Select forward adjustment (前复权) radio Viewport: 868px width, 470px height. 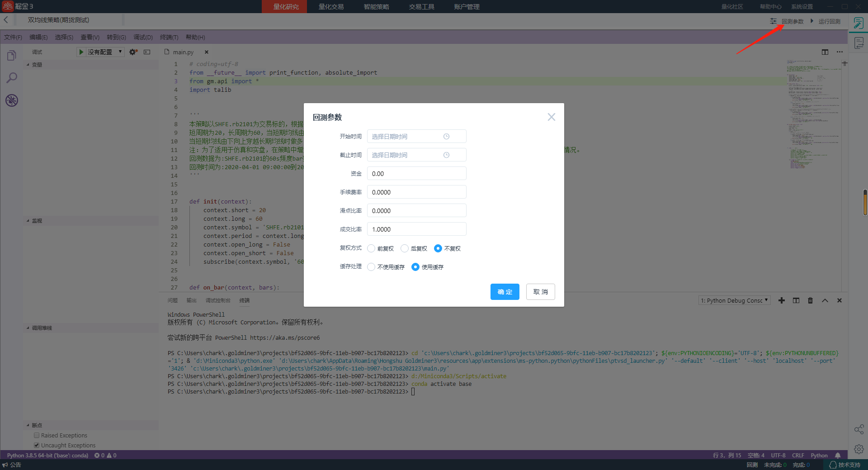click(371, 248)
